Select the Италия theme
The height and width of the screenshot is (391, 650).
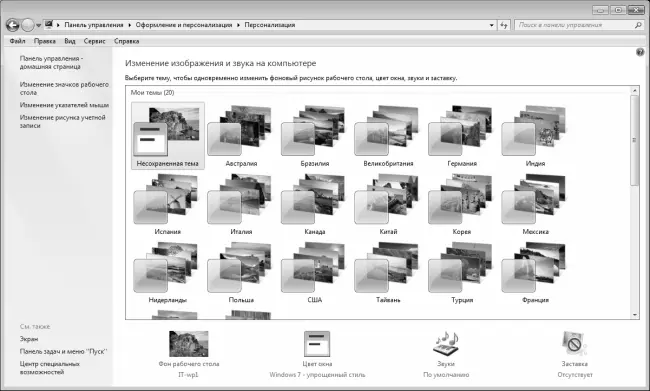click(x=241, y=204)
